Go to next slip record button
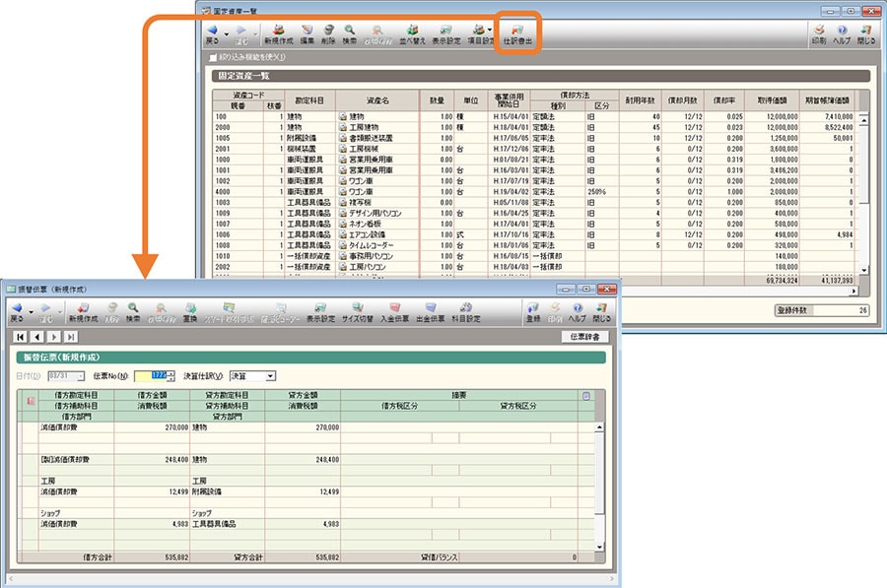Image resolution: width=887 pixels, height=588 pixels. pyautogui.click(x=54, y=337)
